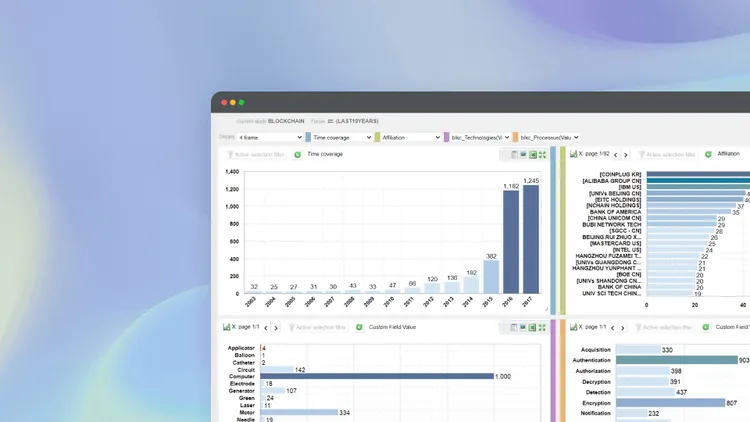Click the Detection bar showing 437
Image resolution: width=750 pixels, height=422 pixels.
pos(645,392)
